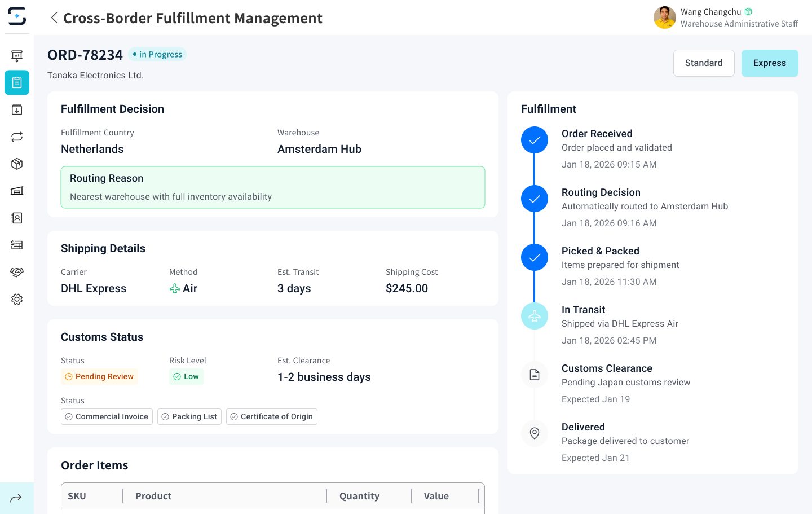
Task: Select the highlighted clipboard orders icon
Action: 17,82
